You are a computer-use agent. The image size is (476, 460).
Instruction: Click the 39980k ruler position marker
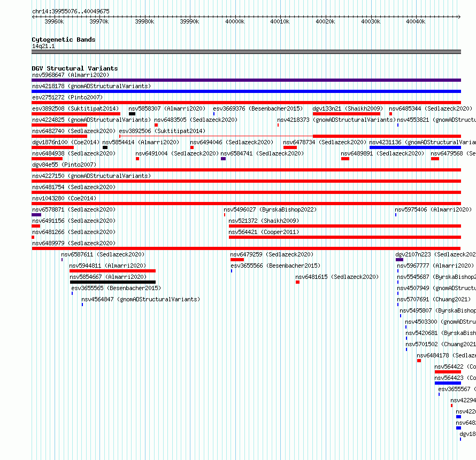144,21
